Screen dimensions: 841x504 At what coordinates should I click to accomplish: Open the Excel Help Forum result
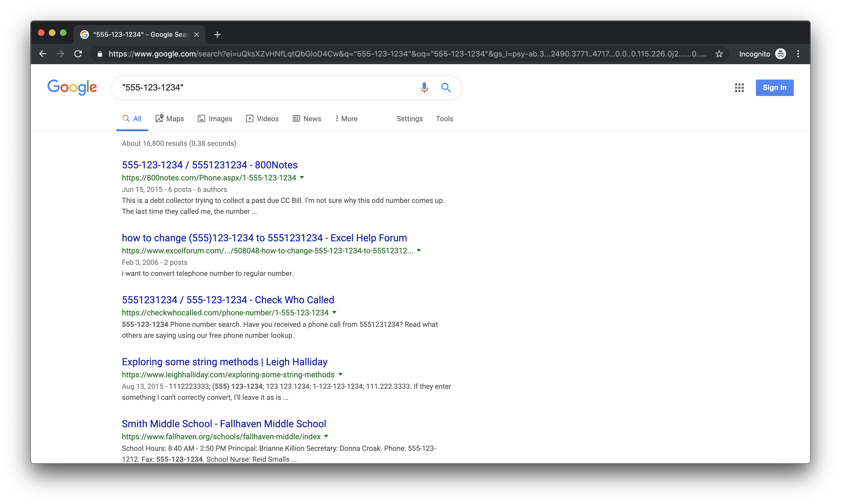click(x=264, y=238)
